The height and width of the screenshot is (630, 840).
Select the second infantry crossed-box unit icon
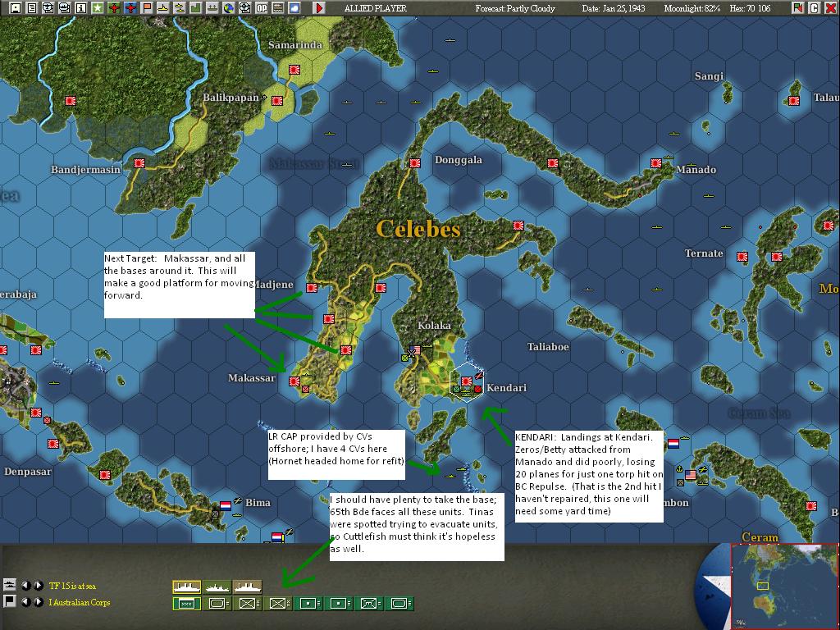(277, 604)
